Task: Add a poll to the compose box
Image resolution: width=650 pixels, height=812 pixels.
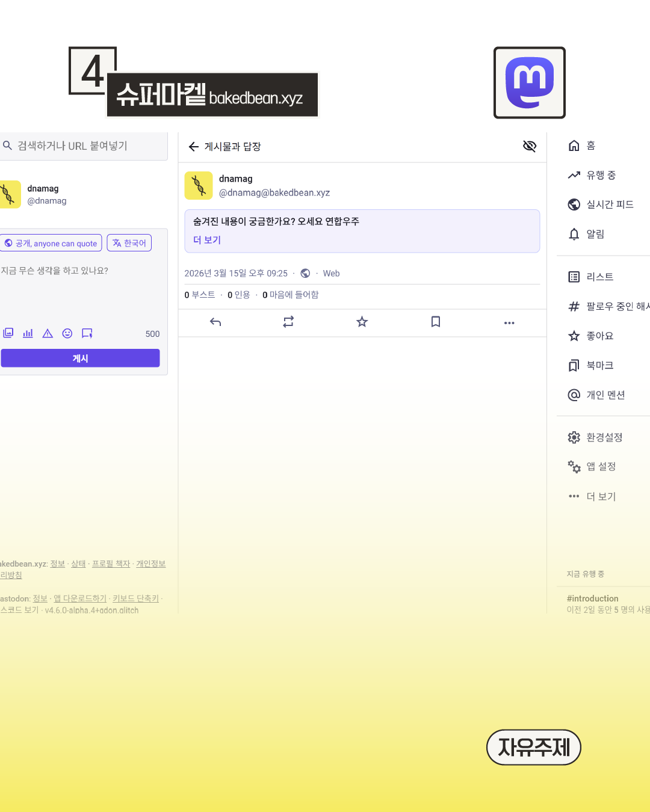Action: [x=28, y=333]
